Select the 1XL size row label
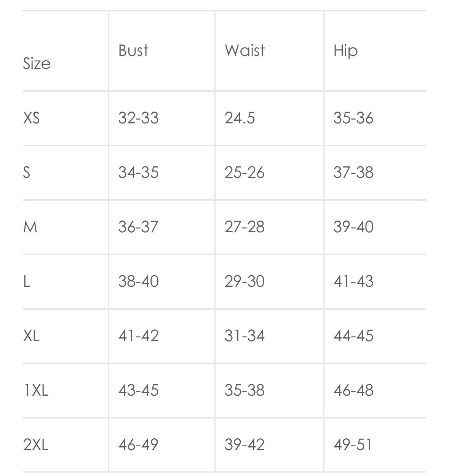The image size is (449, 476). pos(36,391)
